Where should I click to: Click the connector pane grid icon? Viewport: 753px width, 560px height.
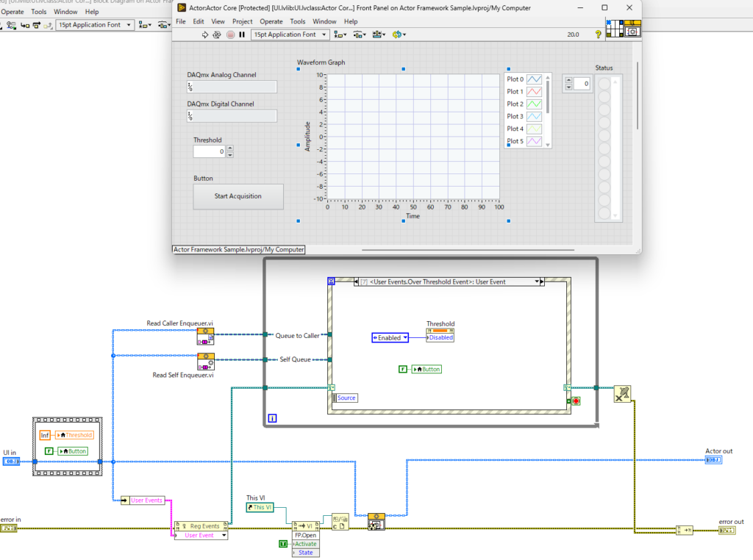pos(614,29)
